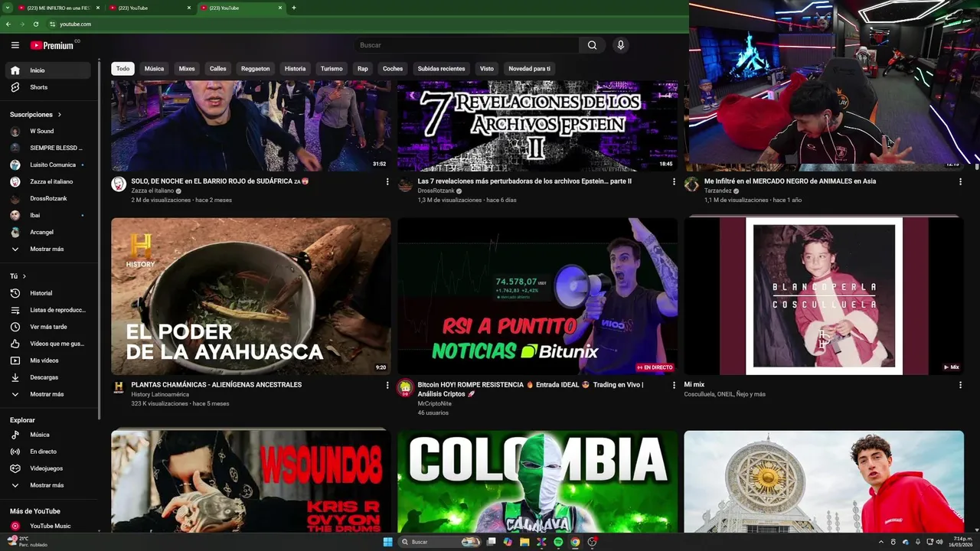Open options menu for Epstein revelaciones video
The image size is (980, 551).
(674, 182)
